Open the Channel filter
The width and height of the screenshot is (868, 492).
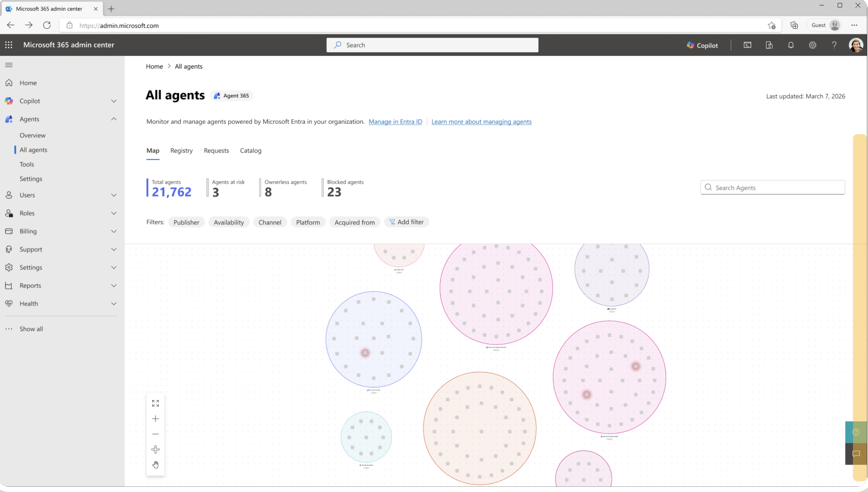point(270,222)
